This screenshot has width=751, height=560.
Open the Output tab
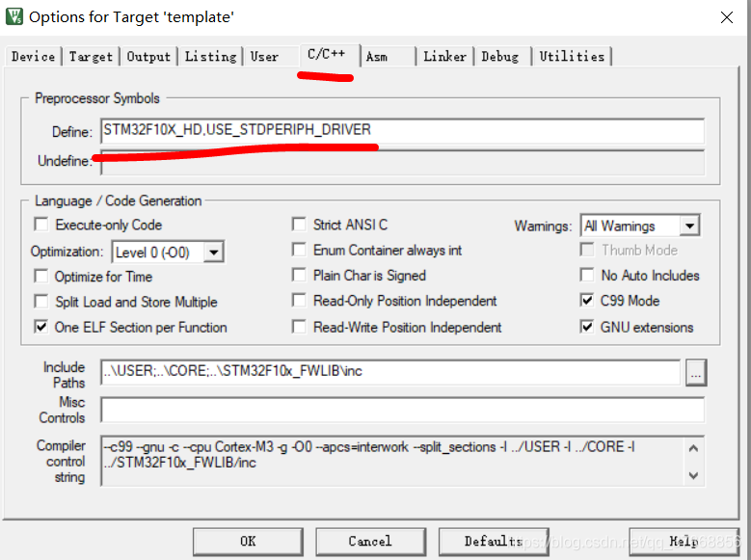coord(148,57)
